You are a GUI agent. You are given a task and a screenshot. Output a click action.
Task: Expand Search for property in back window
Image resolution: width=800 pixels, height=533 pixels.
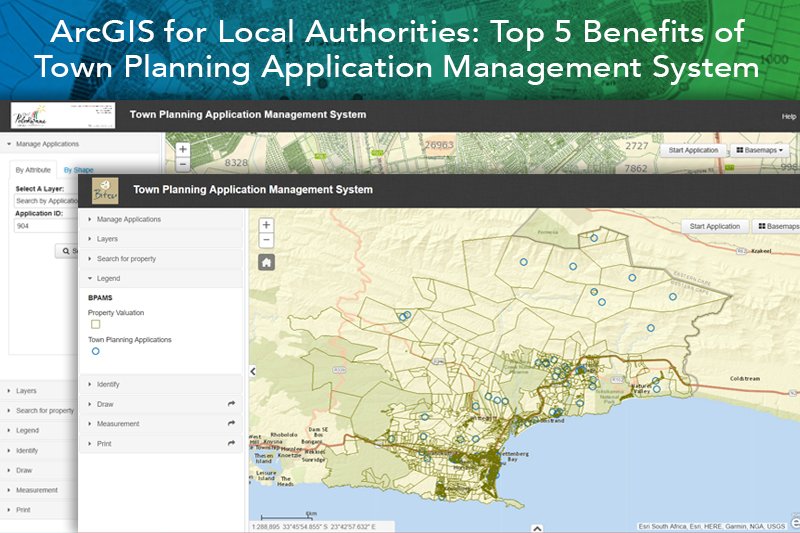tap(39, 411)
